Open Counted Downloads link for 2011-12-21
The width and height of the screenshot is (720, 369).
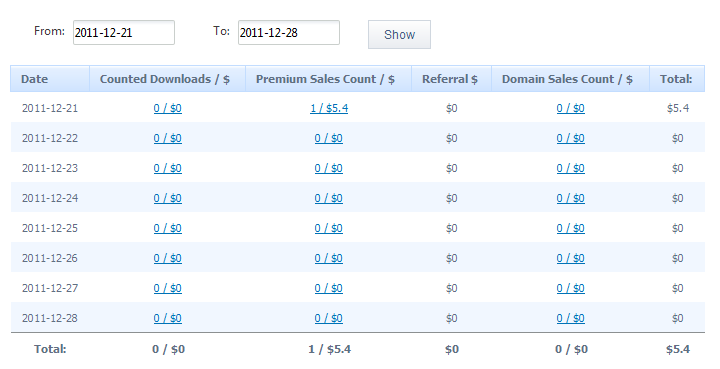click(x=168, y=108)
